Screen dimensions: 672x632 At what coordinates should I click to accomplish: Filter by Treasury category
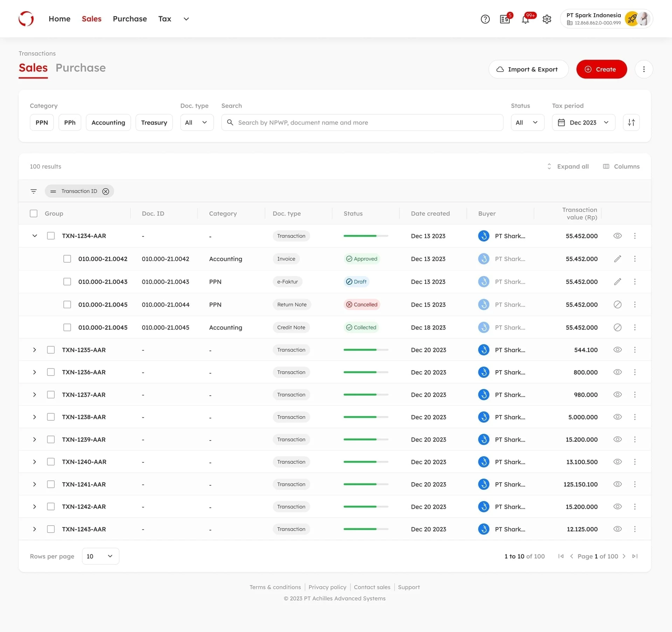tap(154, 123)
